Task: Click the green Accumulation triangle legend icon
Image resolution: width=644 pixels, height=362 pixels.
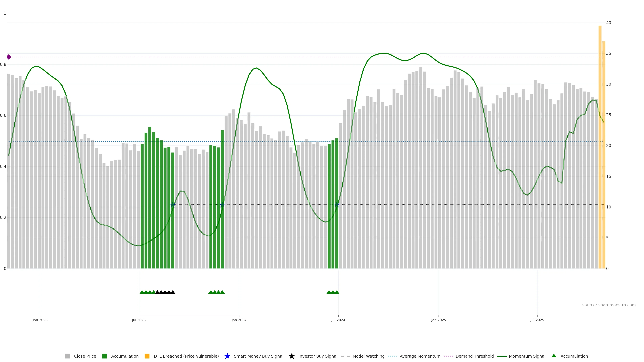Action: pyautogui.click(x=554, y=356)
